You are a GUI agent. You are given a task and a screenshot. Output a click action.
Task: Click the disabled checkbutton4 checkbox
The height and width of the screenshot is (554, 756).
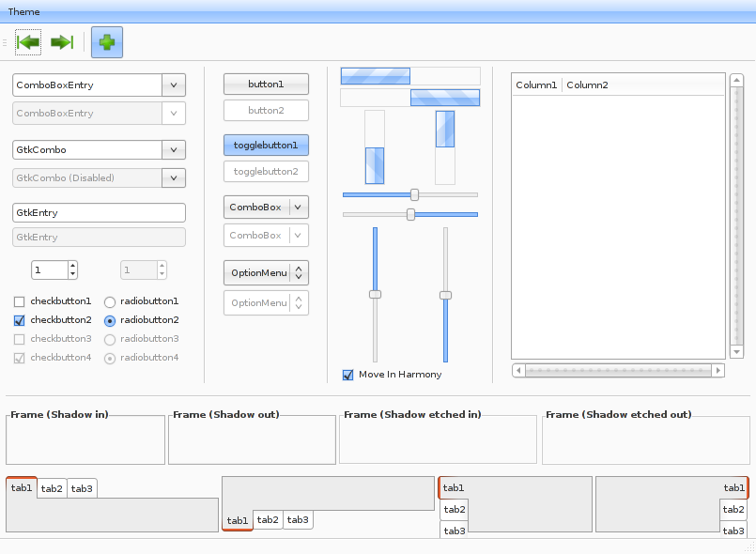tap(20, 359)
